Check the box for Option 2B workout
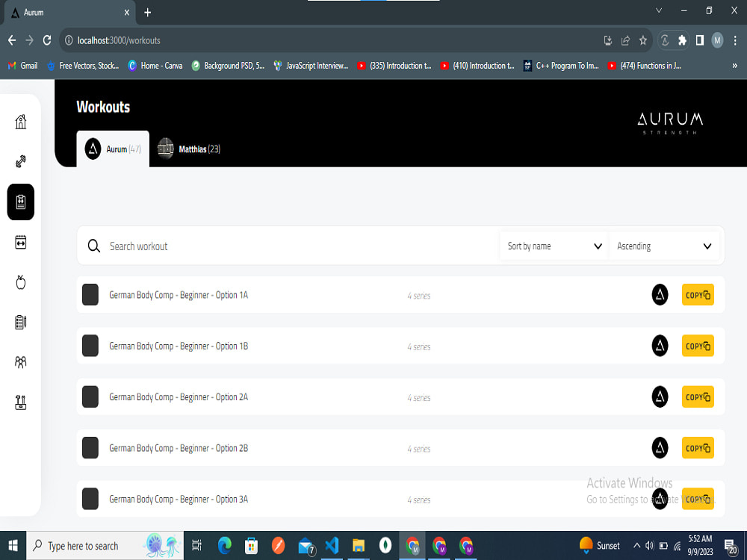 click(90, 448)
